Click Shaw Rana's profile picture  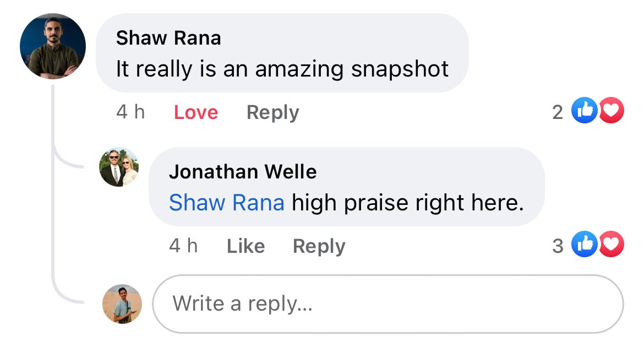[53, 46]
